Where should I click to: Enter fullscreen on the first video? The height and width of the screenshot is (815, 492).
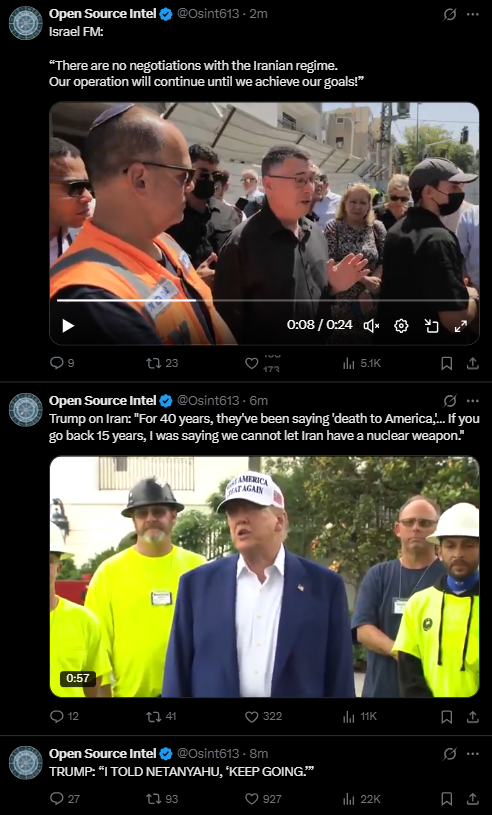[461, 326]
